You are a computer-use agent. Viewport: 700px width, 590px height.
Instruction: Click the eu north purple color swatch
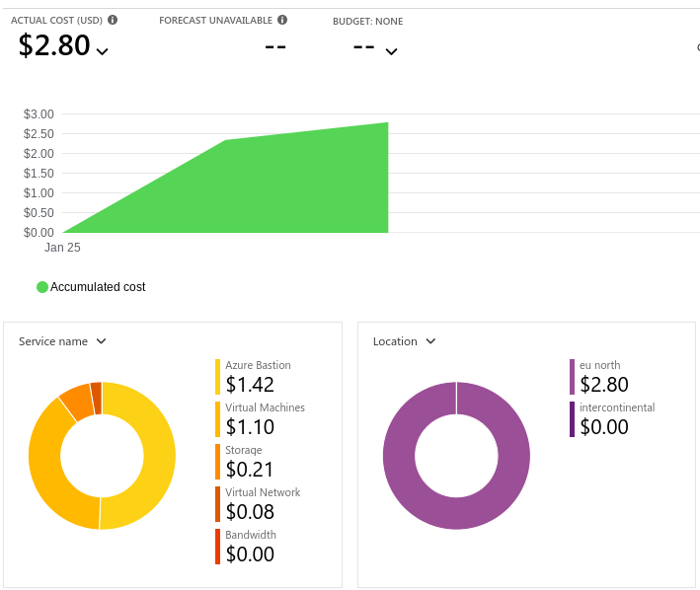[572, 377]
